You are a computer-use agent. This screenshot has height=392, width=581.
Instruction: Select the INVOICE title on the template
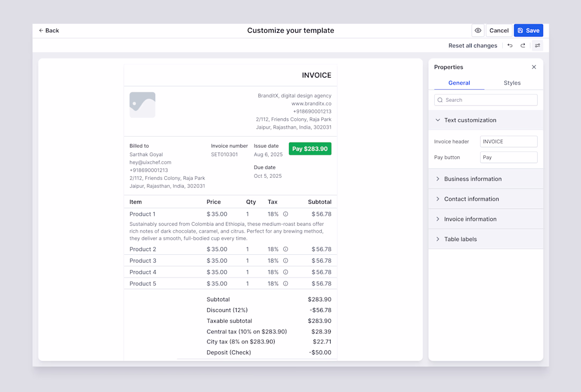point(316,75)
